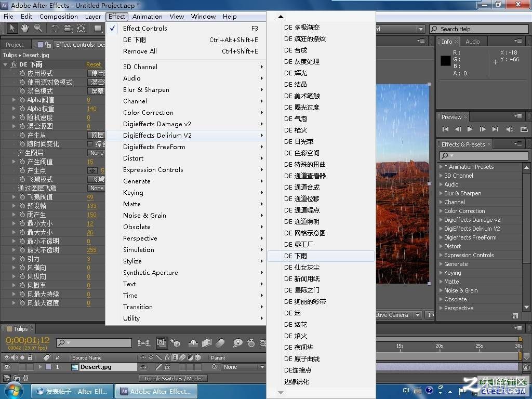Toggle the fx switch on DE 下雨 effect

14,64
